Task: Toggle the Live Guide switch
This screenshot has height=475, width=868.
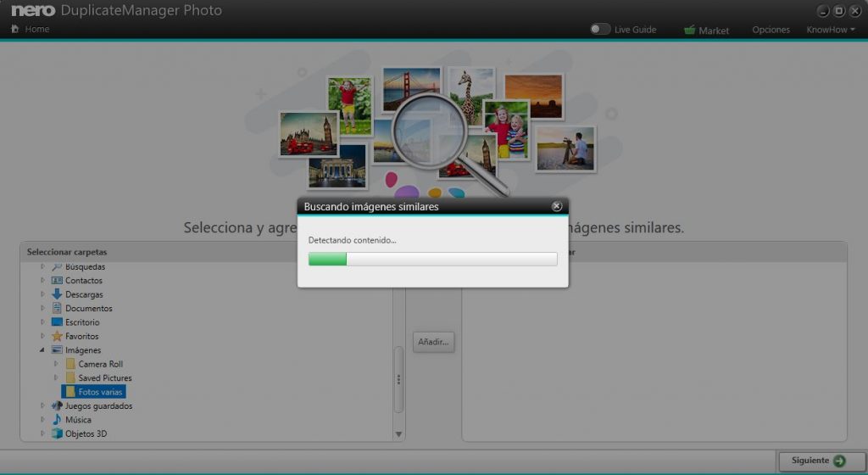Action: tap(599, 29)
